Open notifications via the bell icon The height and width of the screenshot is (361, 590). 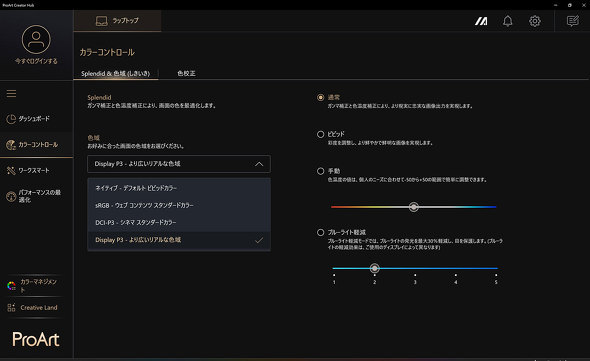point(508,21)
